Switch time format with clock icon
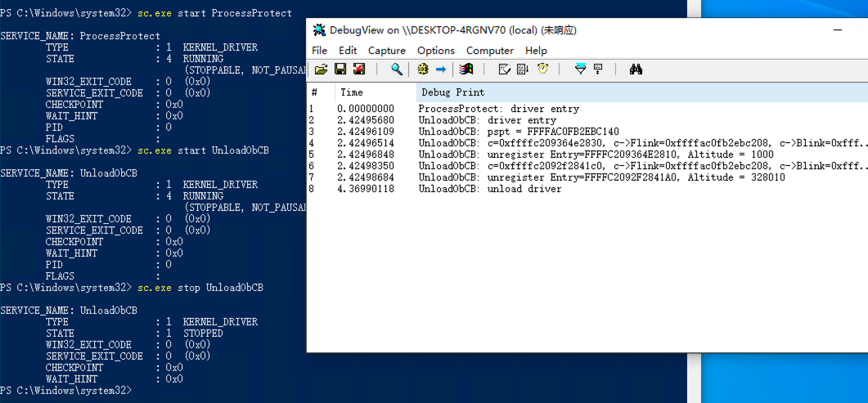Viewport: 868px width, 403px height. click(x=542, y=69)
